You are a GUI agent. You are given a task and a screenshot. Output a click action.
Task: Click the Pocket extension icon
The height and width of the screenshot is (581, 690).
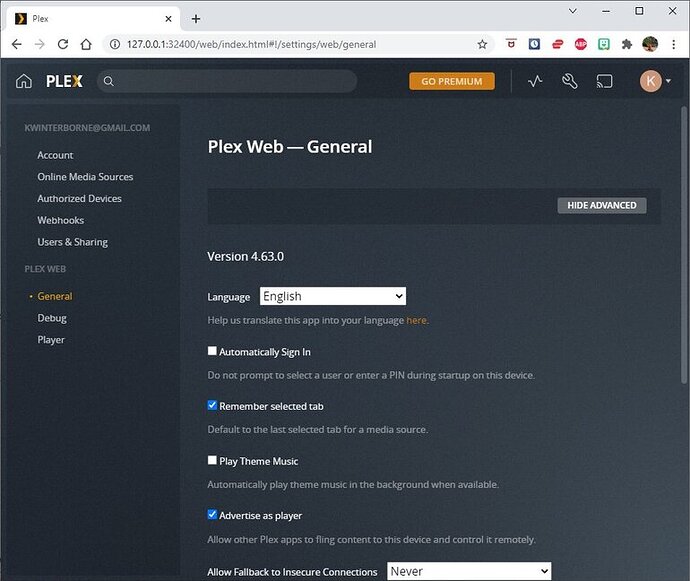pos(511,44)
